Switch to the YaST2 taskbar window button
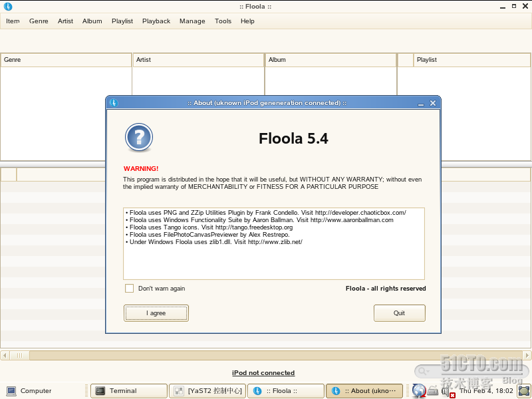The width and height of the screenshot is (532, 399). 207,391
